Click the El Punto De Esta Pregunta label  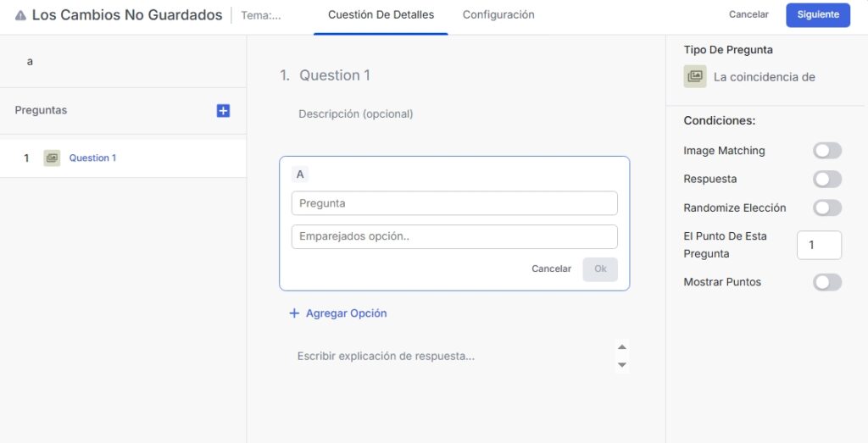726,245
